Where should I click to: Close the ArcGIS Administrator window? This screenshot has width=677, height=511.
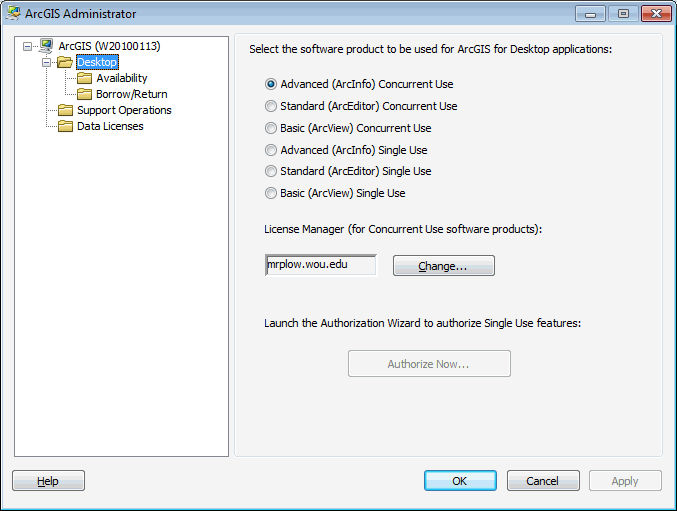click(x=656, y=14)
